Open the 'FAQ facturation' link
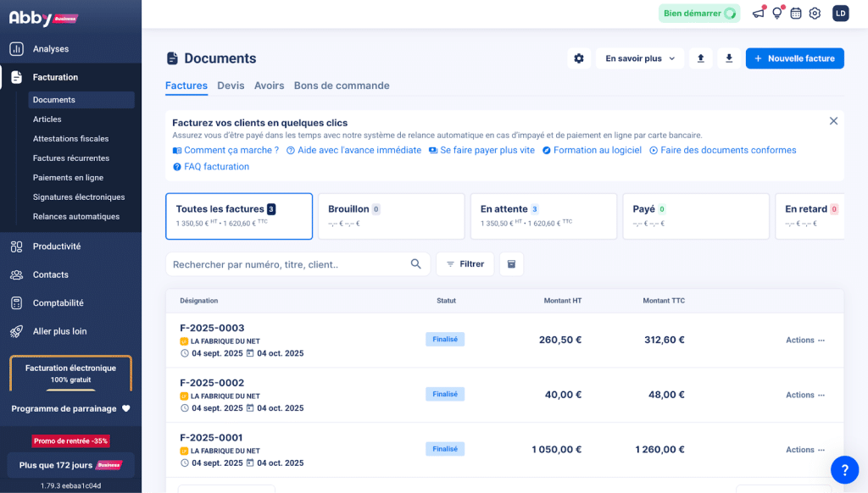 click(216, 167)
